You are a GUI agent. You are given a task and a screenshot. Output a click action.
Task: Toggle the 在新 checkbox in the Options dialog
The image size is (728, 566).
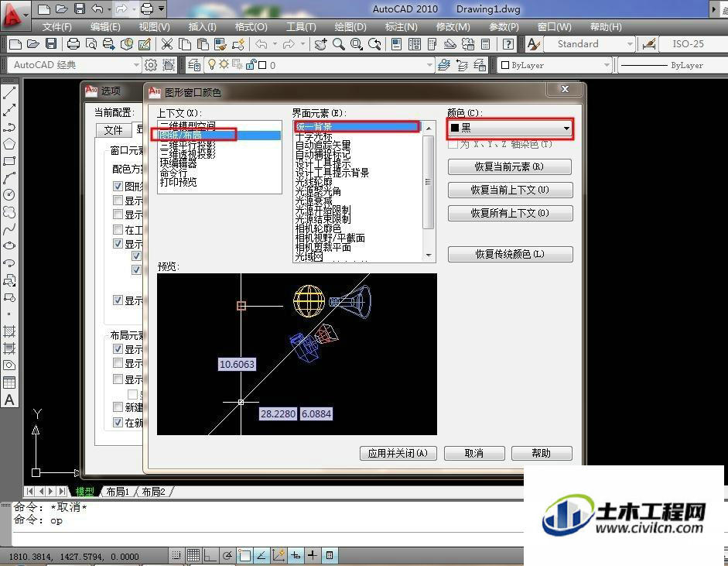118,423
